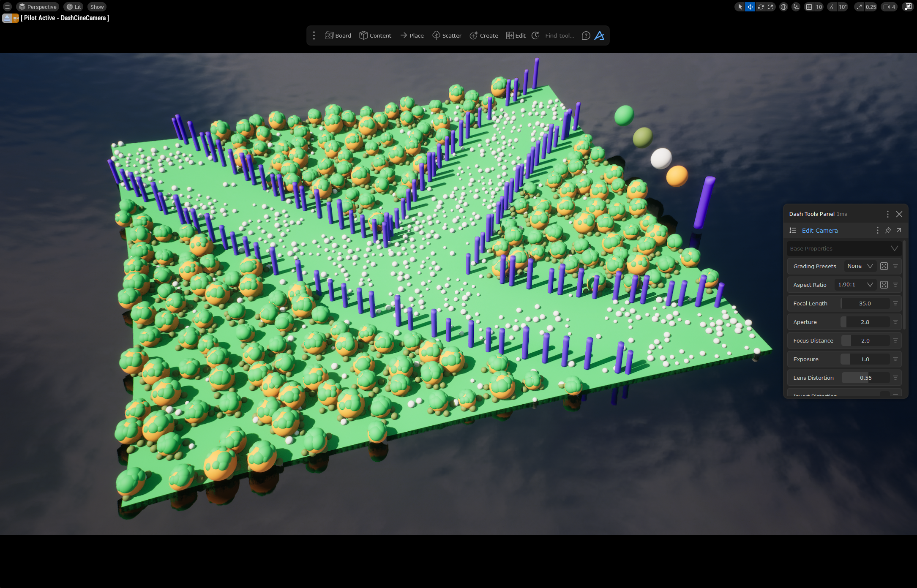Toggle grid snapping on or off

pos(809,7)
